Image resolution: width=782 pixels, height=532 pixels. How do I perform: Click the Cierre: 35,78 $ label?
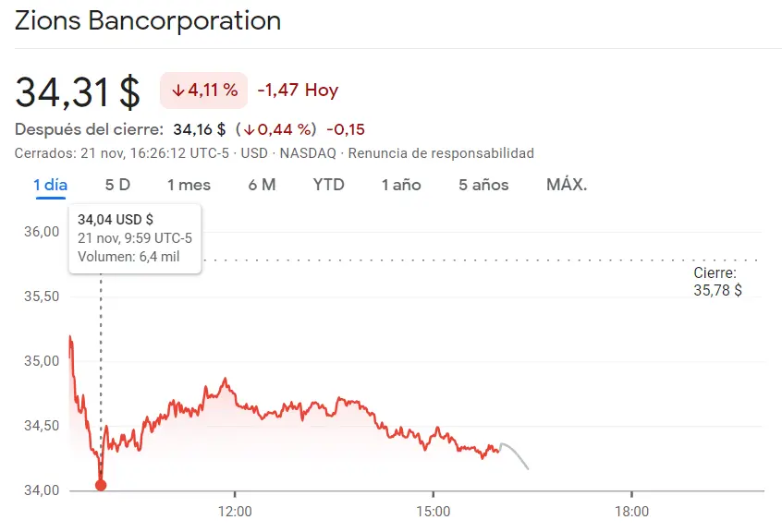(717, 283)
